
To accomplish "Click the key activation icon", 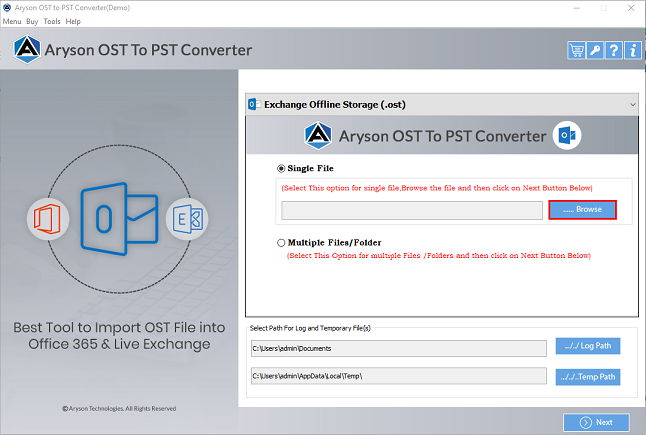I will click(594, 50).
